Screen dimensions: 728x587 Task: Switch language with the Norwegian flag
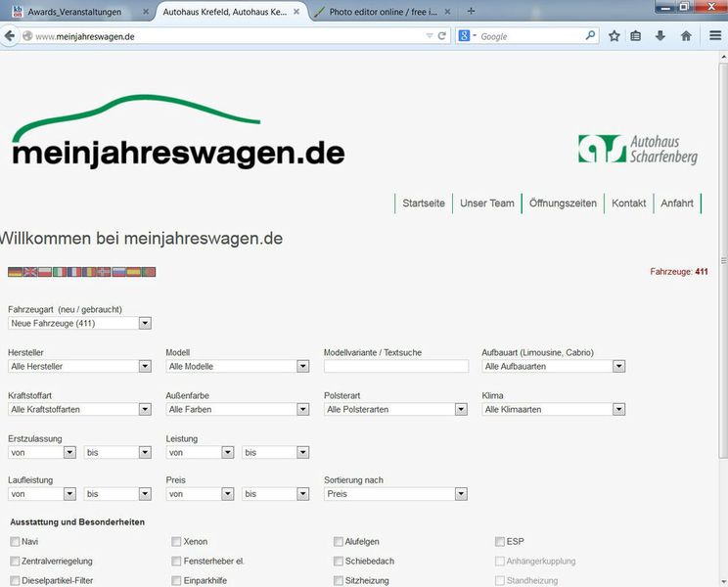click(104, 272)
